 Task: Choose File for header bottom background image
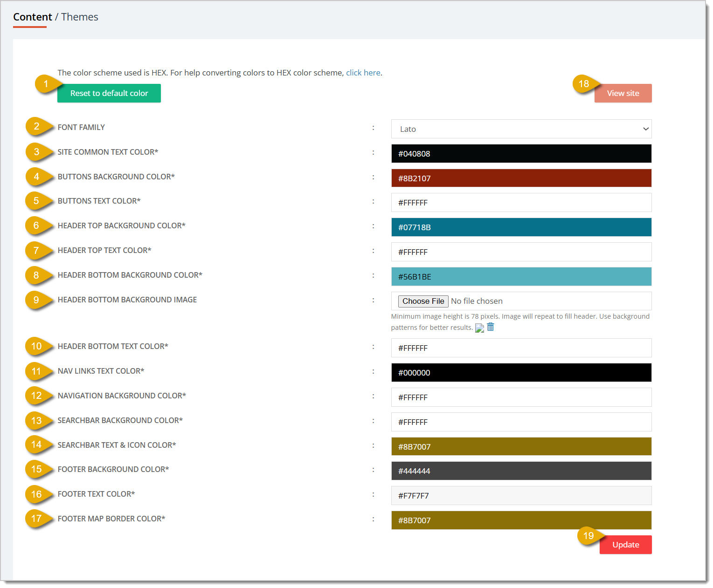tap(423, 301)
